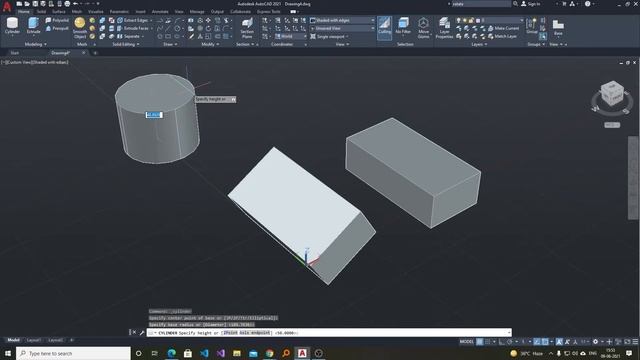Switch to the Model layout tab
This screenshot has width=640, height=360.
[x=13, y=340]
